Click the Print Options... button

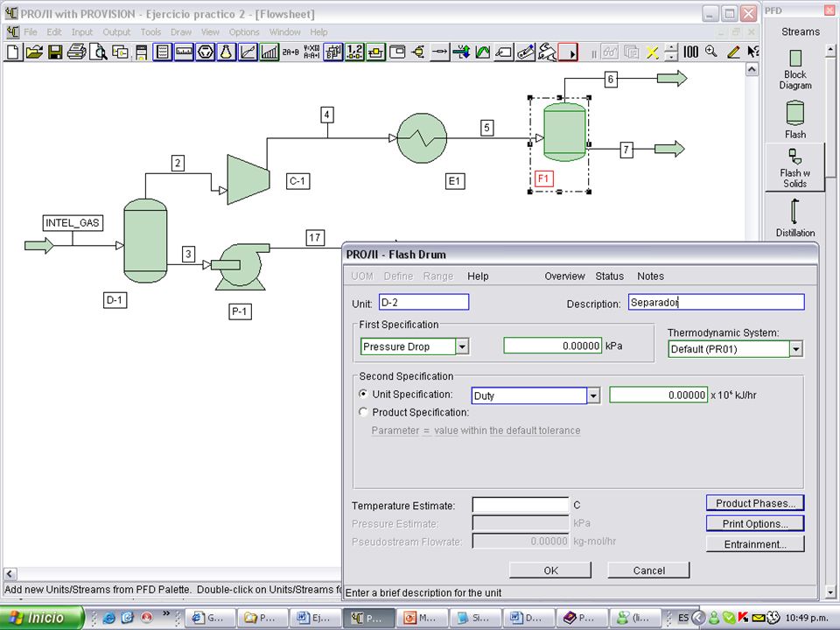pyautogui.click(x=755, y=524)
